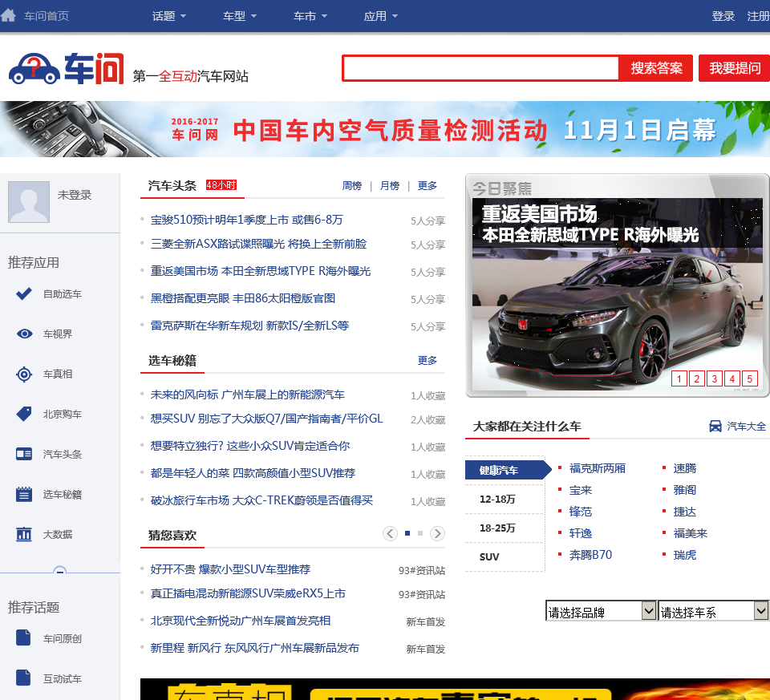Select second page dot in 猜您喜欢
The width and height of the screenshot is (770, 700).
[x=419, y=533]
